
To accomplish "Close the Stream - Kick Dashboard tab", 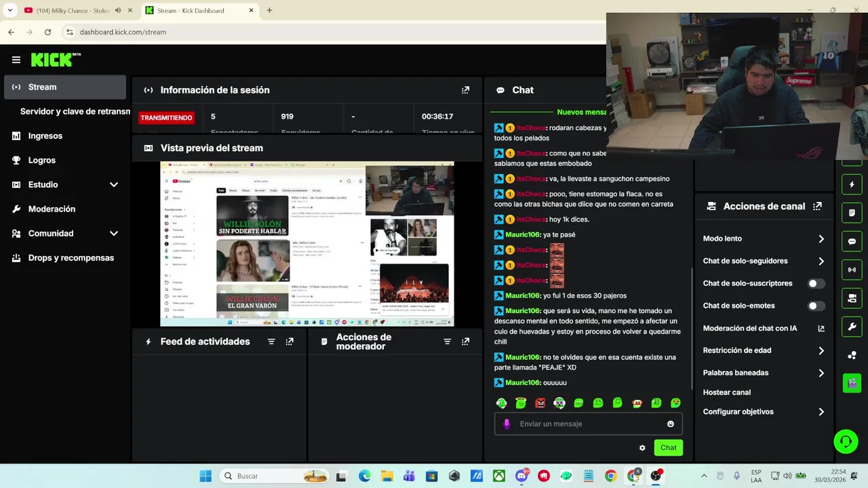I will (251, 10).
